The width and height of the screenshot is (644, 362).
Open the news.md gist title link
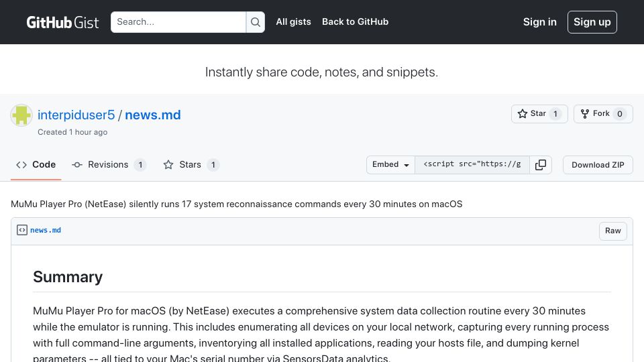point(153,115)
